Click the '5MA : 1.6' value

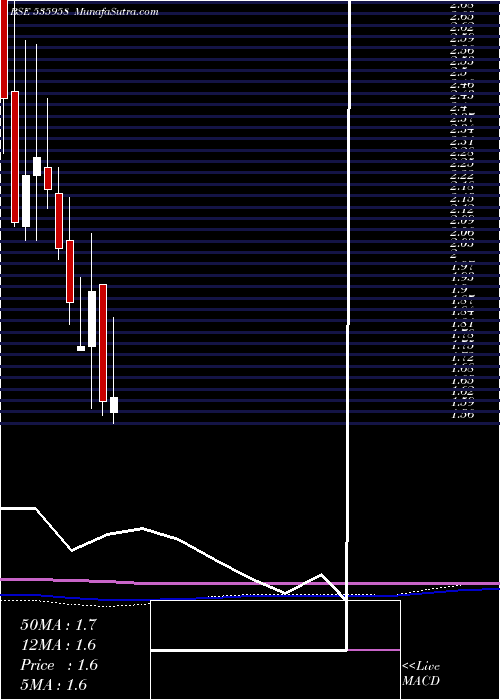[54, 685]
